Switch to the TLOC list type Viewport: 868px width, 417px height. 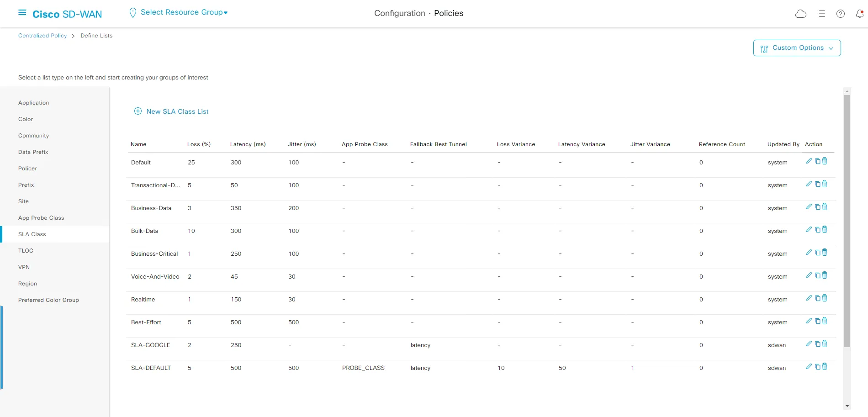(x=26, y=251)
